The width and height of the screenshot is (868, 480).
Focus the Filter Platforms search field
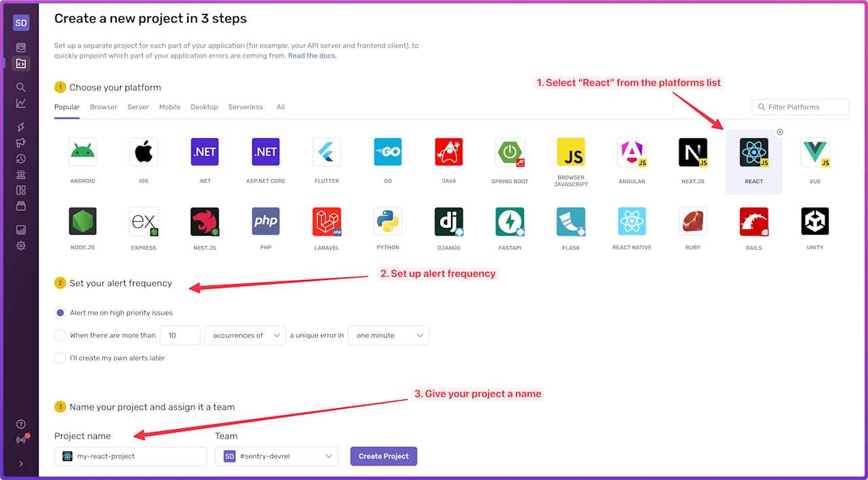pos(800,107)
